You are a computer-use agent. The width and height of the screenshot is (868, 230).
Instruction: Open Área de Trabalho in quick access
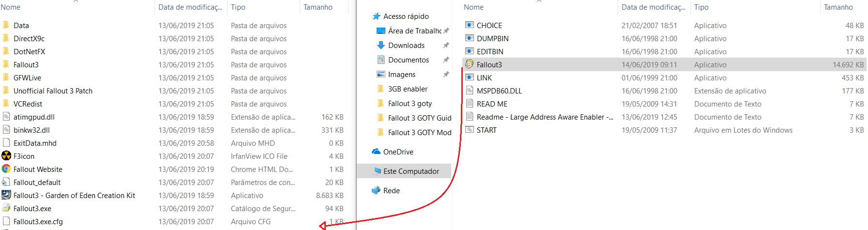point(414,31)
